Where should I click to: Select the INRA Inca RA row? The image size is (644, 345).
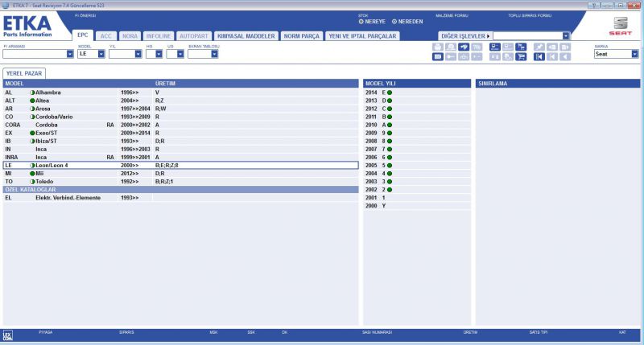coord(180,158)
